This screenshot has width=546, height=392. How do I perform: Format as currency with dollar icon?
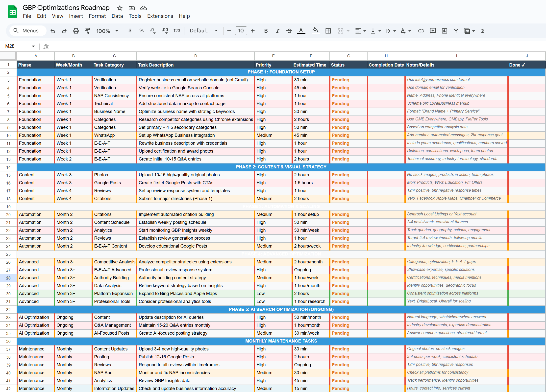coord(130,31)
